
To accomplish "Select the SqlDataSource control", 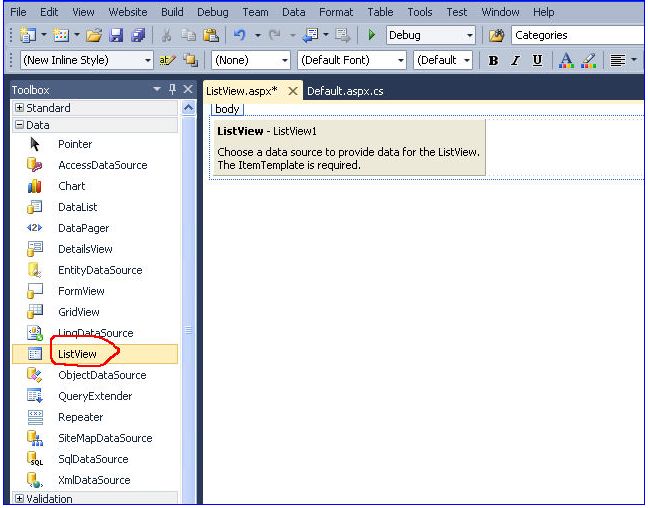I will (x=95, y=459).
